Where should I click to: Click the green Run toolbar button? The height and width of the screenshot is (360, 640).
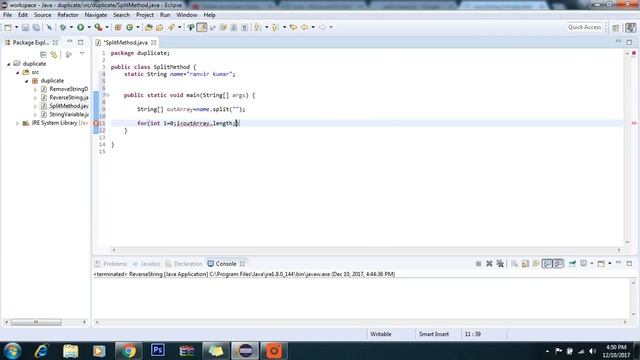80,27
